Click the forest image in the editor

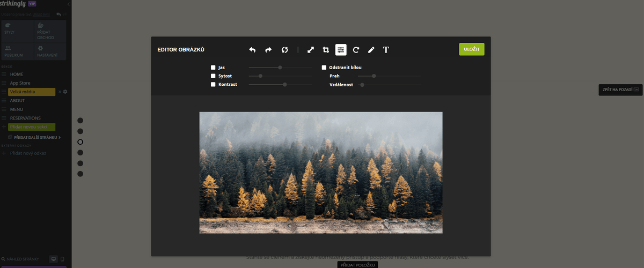[x=321, y=173]
